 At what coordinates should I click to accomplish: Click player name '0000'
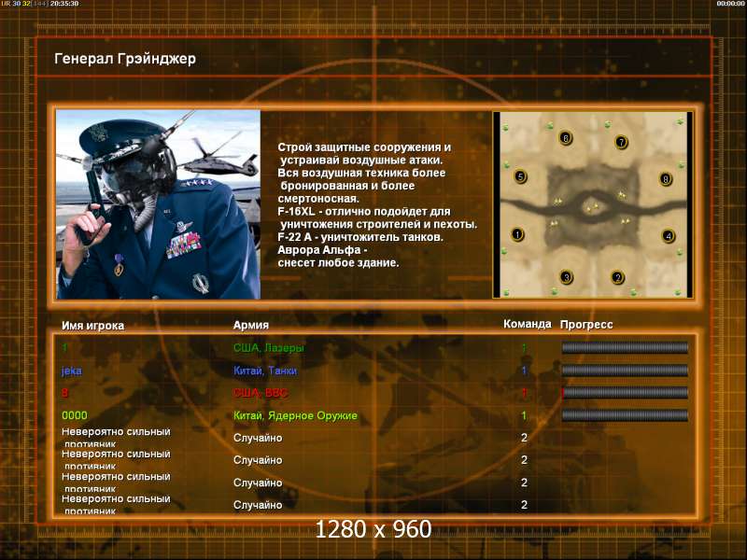(75, 415)
